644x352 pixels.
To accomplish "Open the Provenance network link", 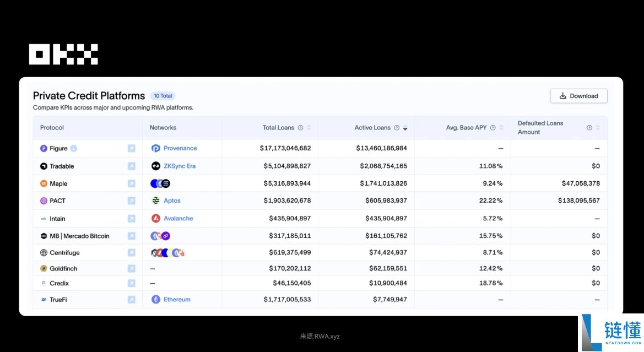I will [180, 148].
